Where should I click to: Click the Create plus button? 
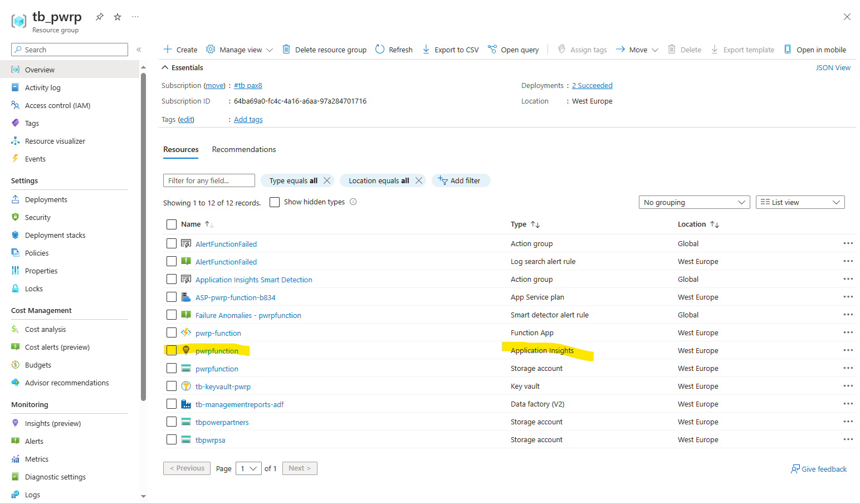pyautogui.click(x=180, y=50)
